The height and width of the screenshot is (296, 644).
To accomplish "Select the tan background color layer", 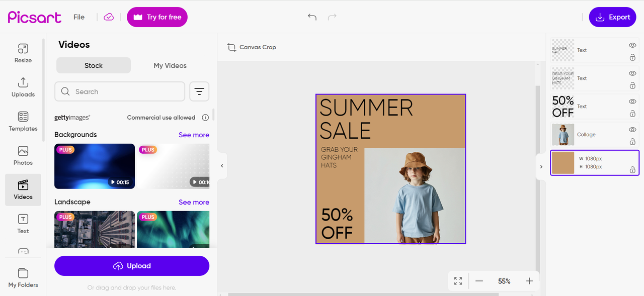I will pos(595,163).
